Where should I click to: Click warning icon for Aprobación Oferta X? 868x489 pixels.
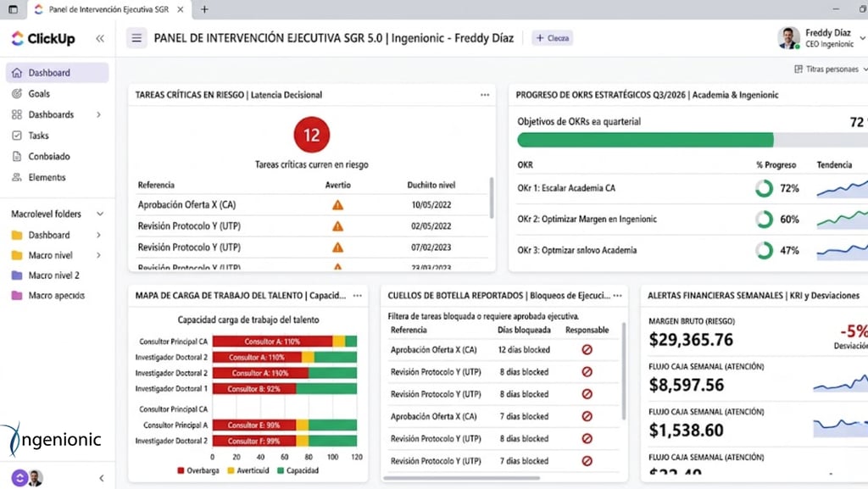coord(337,205)
